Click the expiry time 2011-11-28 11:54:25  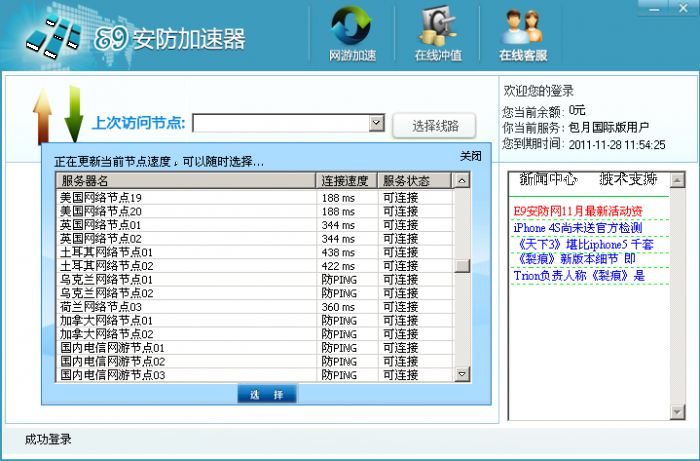pos(617,145)
